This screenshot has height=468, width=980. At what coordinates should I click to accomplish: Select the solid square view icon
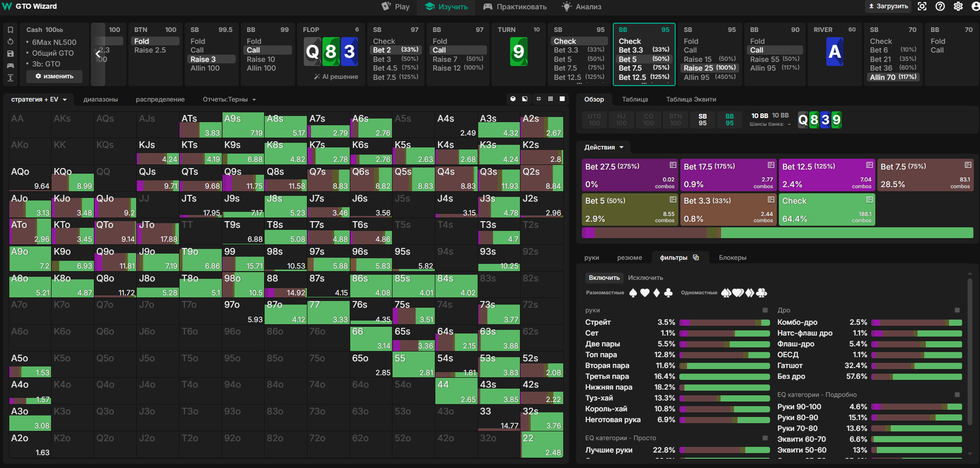point(562,99)
